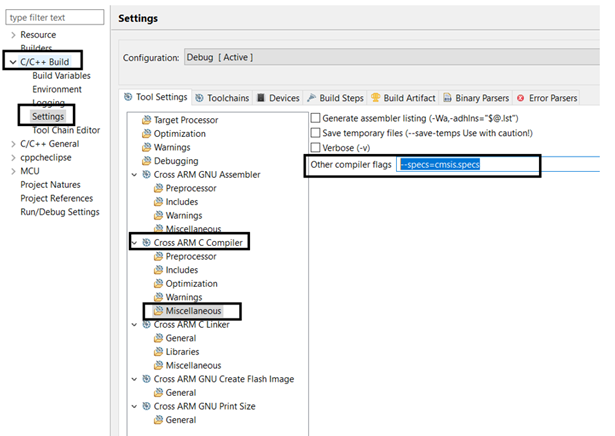Collapse the Cross ARM GNU Print Size node
Viewport: 615px width, 436px height.
[134, 406]
